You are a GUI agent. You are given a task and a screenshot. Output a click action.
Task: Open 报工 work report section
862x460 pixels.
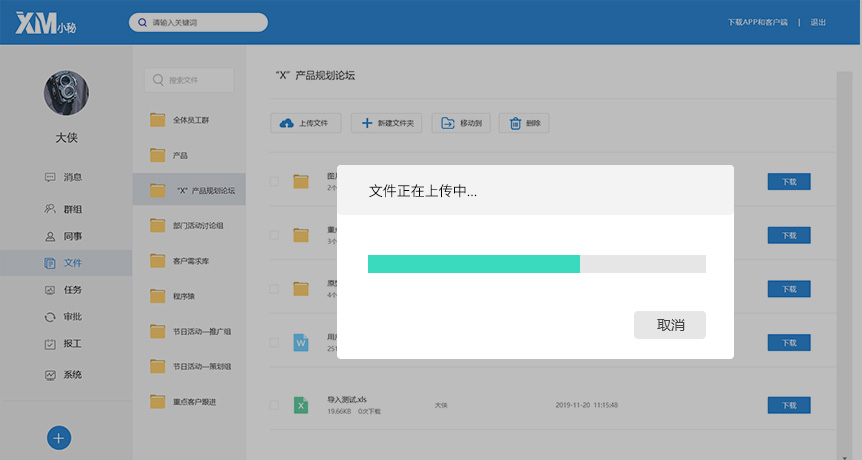click(65, 344)
